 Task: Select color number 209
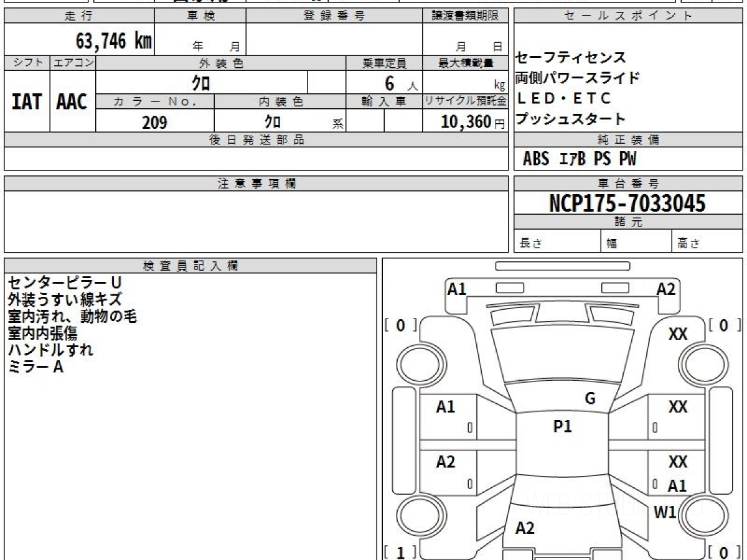pyautogui.click(x=154, y=122)
